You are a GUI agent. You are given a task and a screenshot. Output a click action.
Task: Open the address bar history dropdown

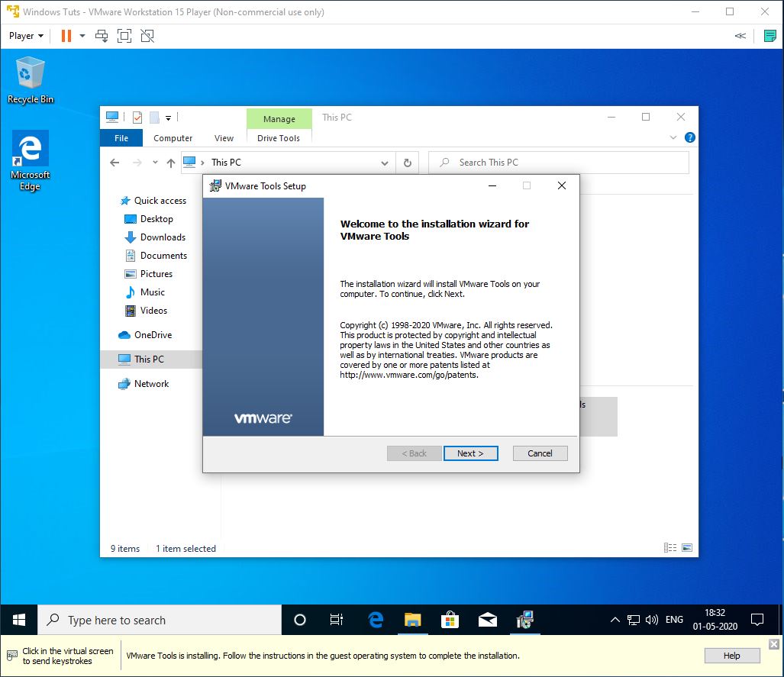[x=385, y=163]
